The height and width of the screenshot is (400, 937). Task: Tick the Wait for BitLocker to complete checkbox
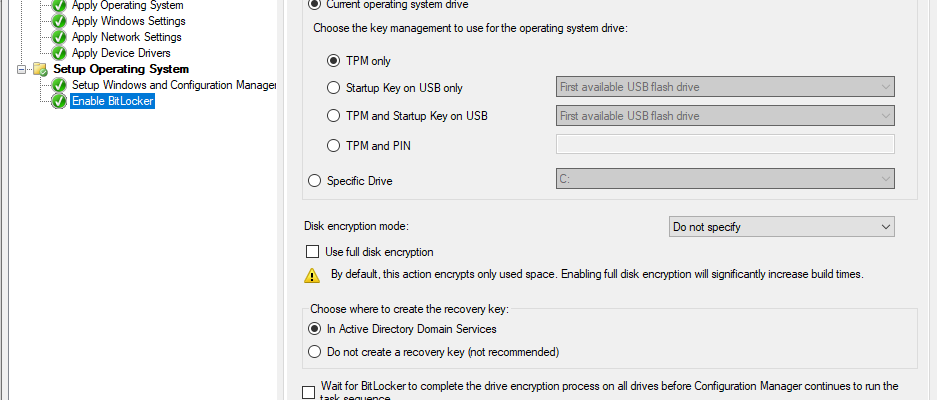(x=308, y=392)
